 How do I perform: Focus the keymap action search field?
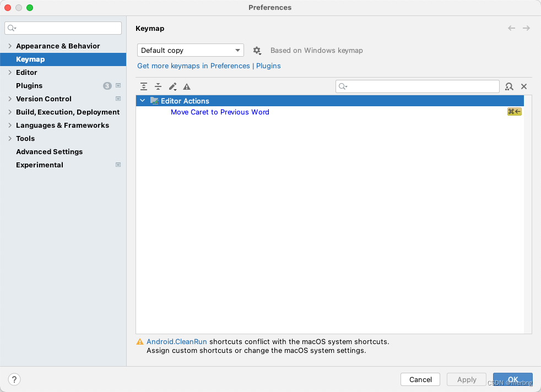[x=418, y=86]
